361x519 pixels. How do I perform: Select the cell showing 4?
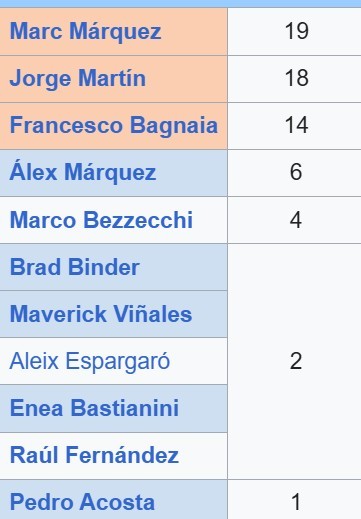pos(294,220)
